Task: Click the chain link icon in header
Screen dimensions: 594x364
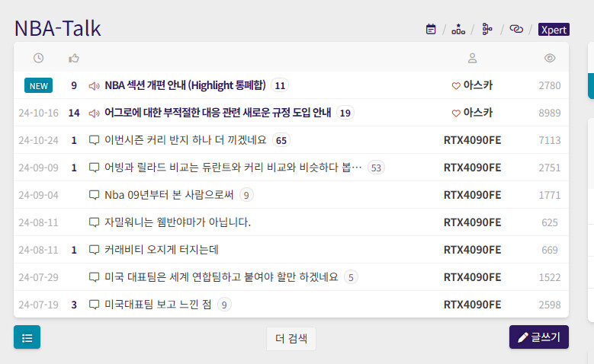Action: click(516, 29)
